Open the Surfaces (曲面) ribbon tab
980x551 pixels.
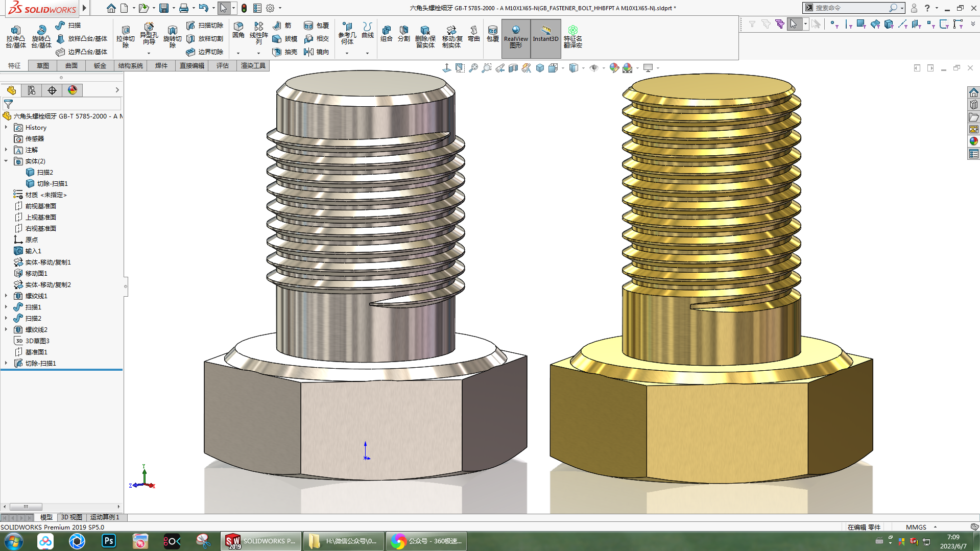coord(71,65)
